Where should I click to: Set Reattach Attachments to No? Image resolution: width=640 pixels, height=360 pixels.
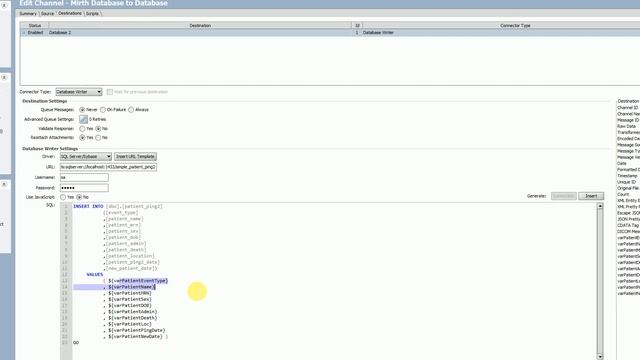click(98, 138)
